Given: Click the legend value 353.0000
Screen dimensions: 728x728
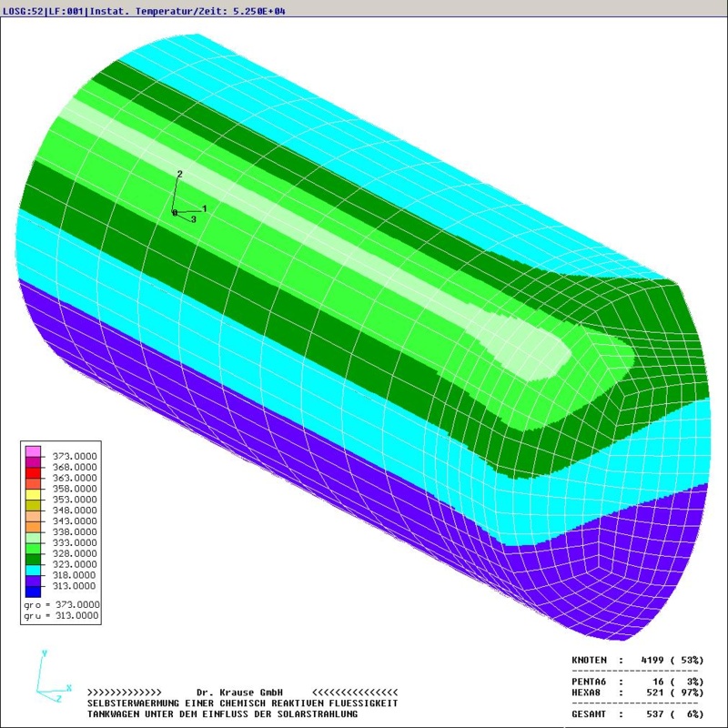Looking at the screenshot, I should coord(75,500).
